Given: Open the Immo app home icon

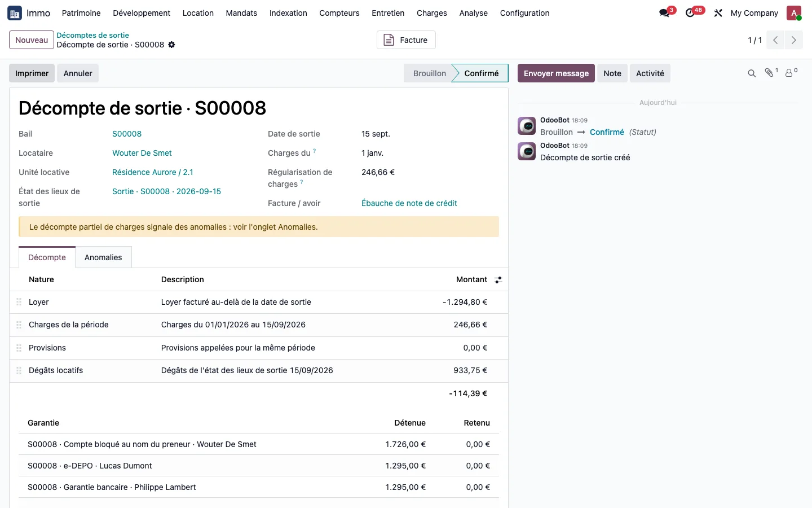Looking at the screenshot, I should 15,13.
